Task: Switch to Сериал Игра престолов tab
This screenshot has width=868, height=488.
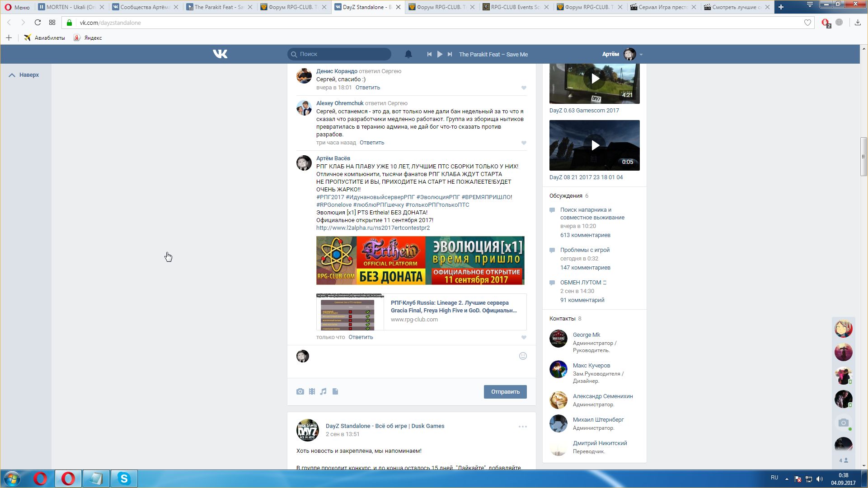Action: (x=663, y=7)
